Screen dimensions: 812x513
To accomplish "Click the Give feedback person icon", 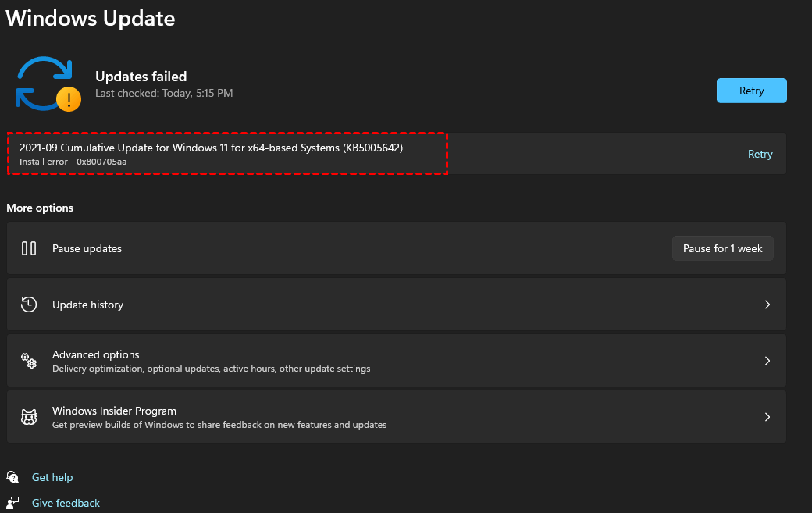I will [12, 503].
